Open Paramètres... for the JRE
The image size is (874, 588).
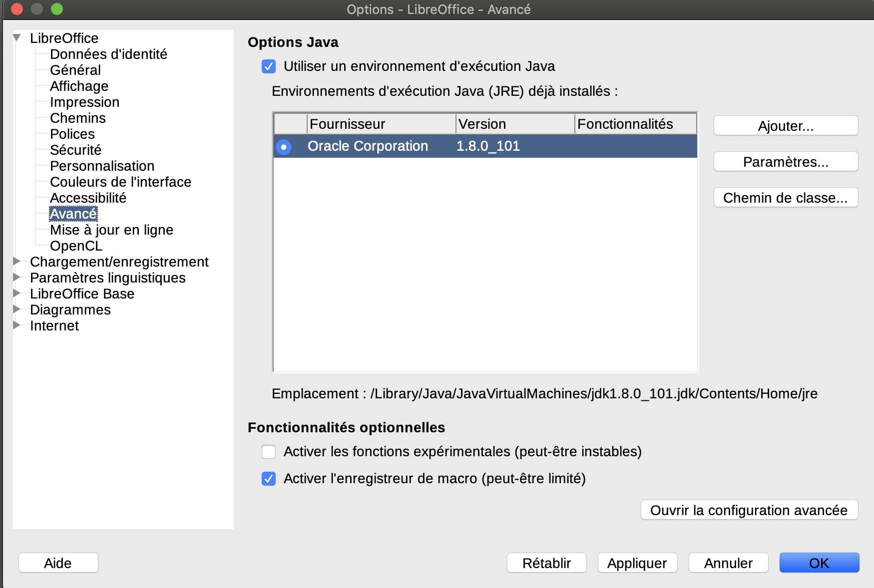[786, 162]
